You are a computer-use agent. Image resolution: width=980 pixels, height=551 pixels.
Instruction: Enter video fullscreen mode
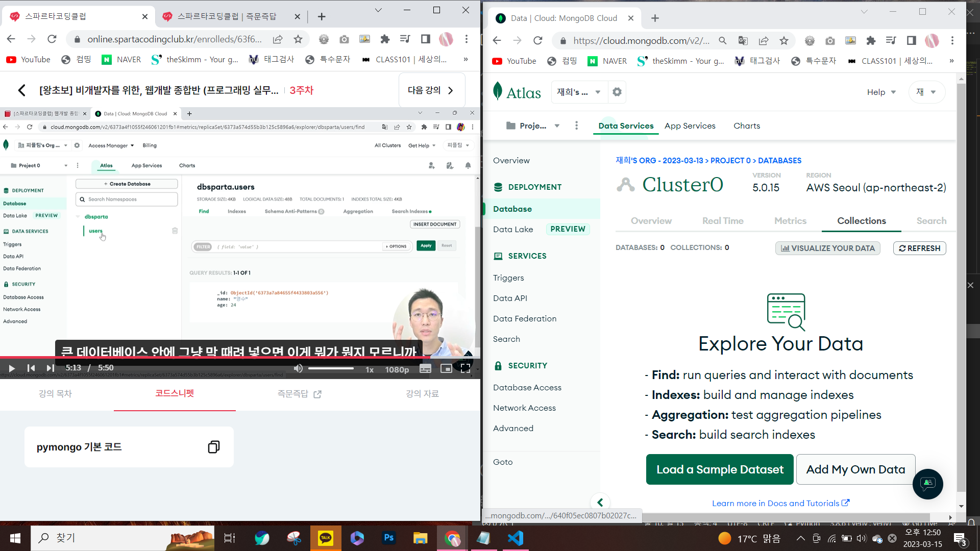point(465,368)
